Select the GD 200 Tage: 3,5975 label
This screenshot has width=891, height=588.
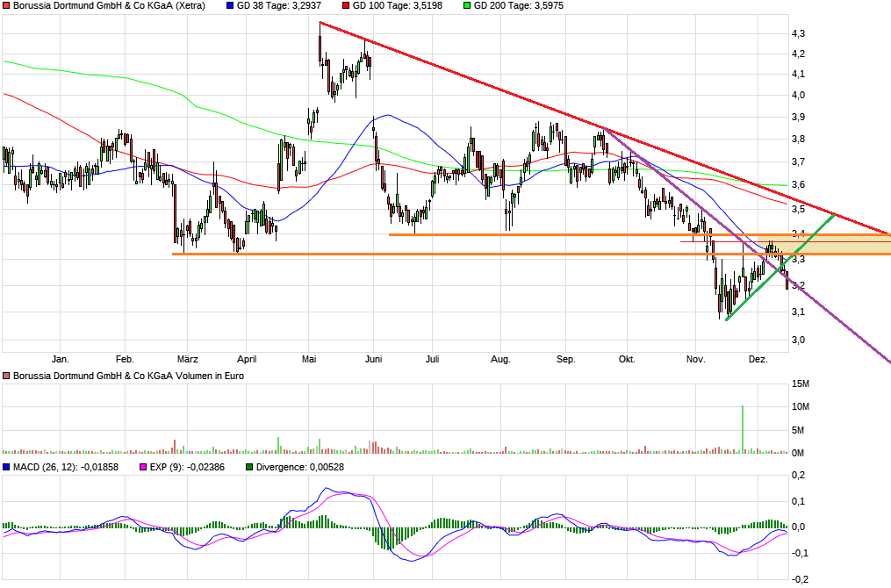(518, 5)
